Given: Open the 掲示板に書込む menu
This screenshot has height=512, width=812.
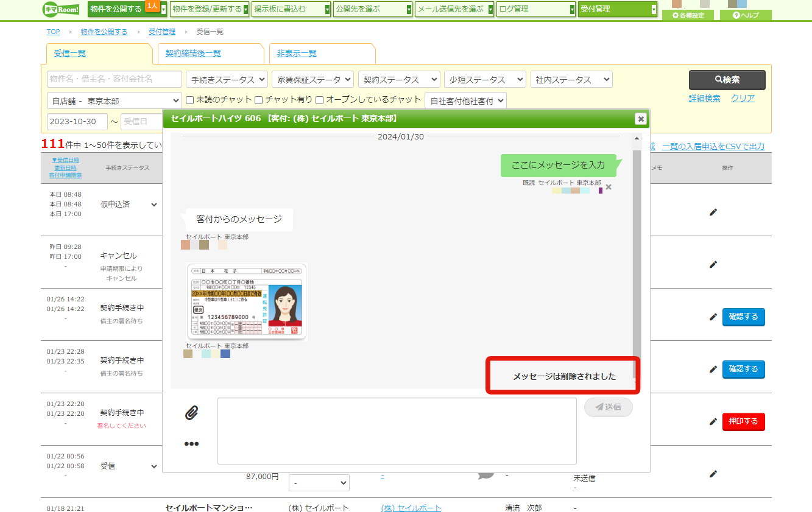Looking at the screenshot, I should pyautogui.click(x=291, y=9).
